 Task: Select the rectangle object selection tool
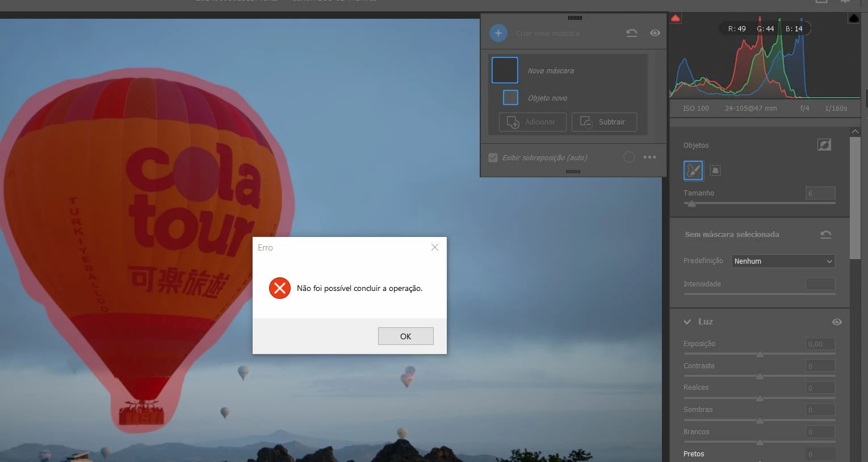coord(715,170)
